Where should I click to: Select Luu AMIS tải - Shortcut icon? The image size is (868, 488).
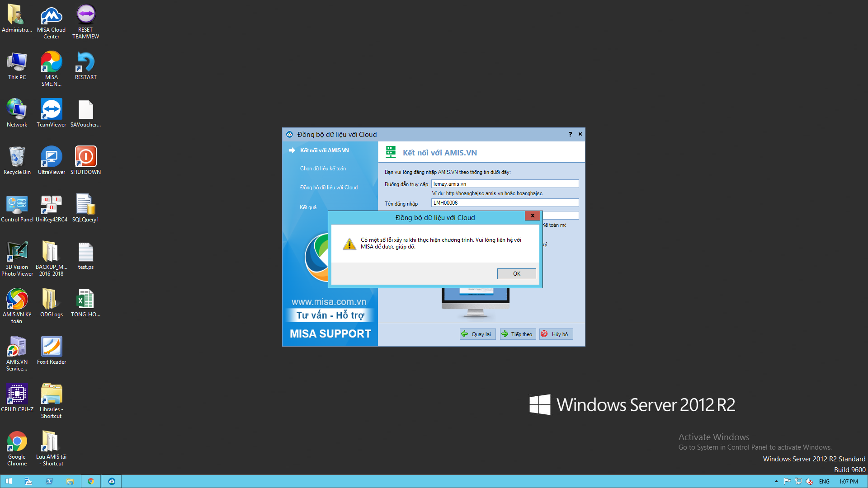pos(51,448)
